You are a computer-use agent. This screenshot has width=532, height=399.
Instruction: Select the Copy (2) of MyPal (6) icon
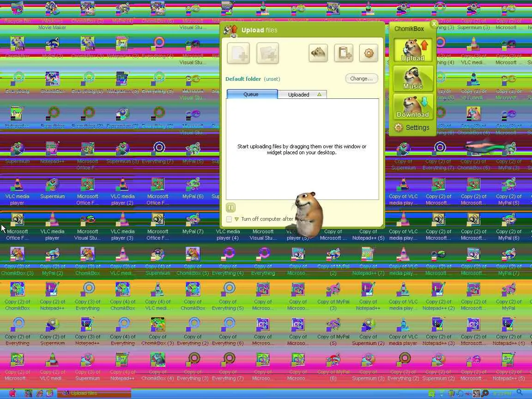[508, 227]
